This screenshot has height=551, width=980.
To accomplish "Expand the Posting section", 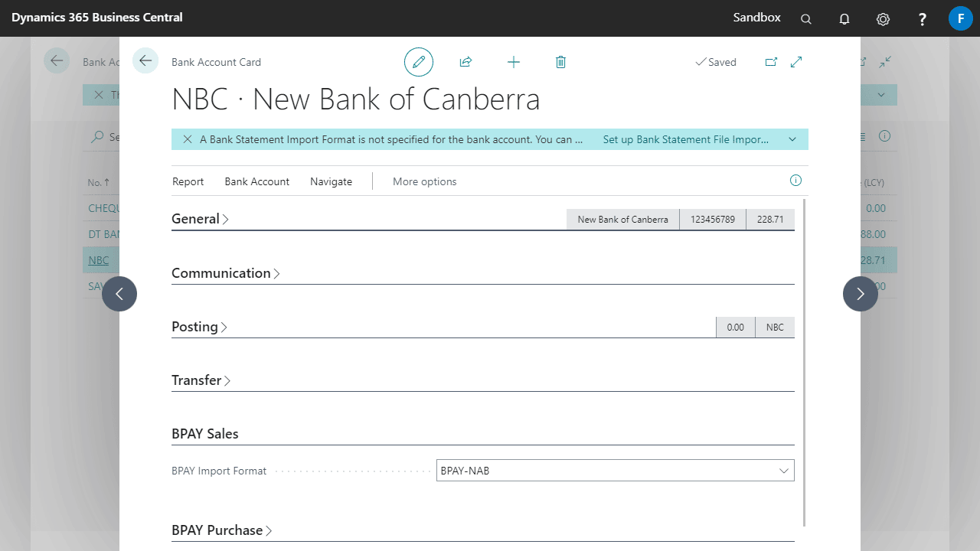I will (200, 327).
